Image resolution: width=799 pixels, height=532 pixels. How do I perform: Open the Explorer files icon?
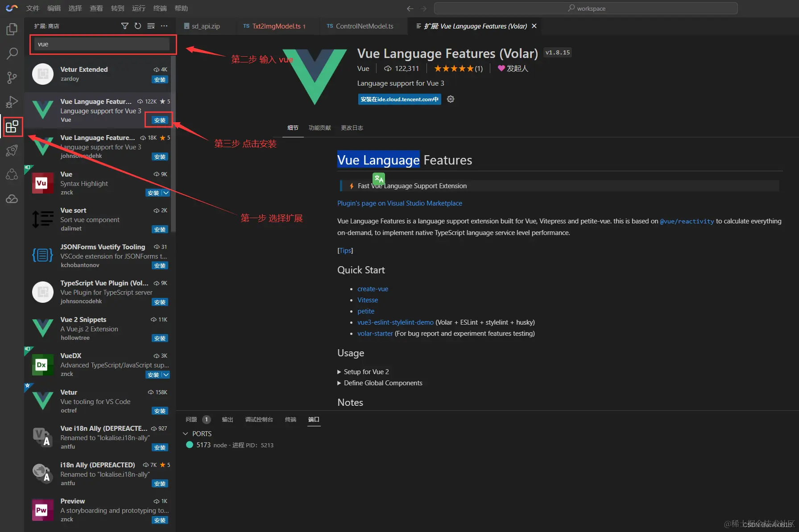[12, 29]
